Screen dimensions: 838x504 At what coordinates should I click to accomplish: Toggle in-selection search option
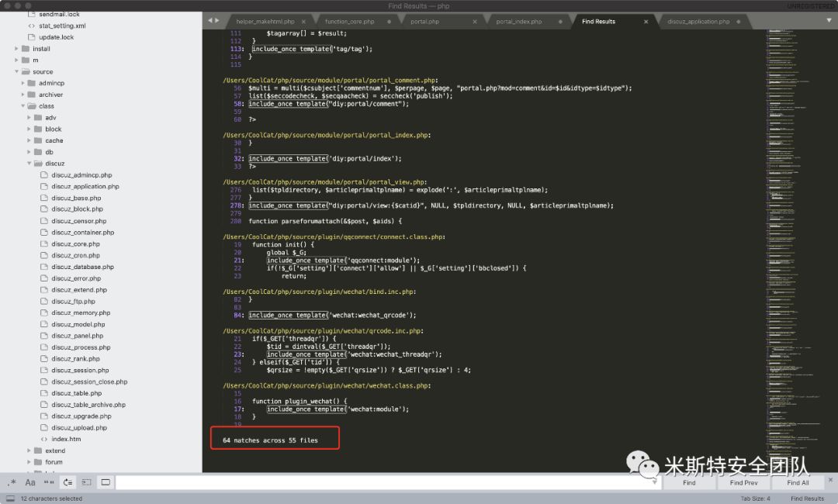[87, 482]
